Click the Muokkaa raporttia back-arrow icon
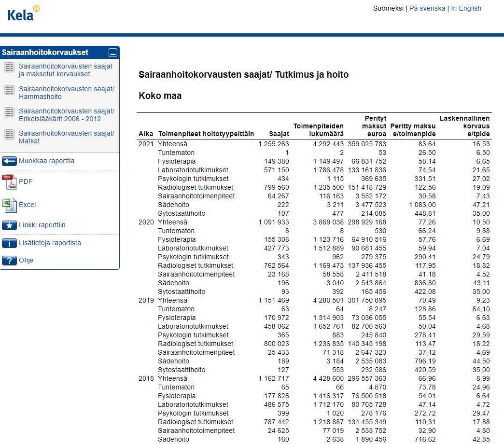Viewport: 504px width, 444px height. [9, 161]
